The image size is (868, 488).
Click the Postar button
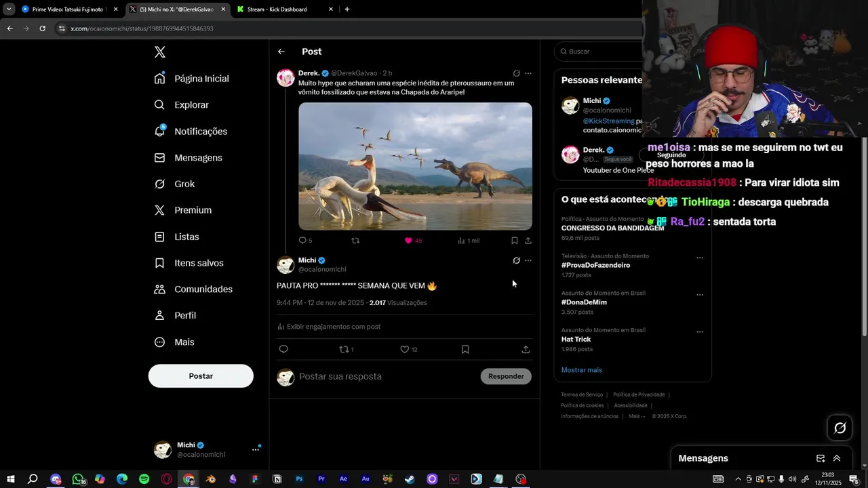point(201,376)
